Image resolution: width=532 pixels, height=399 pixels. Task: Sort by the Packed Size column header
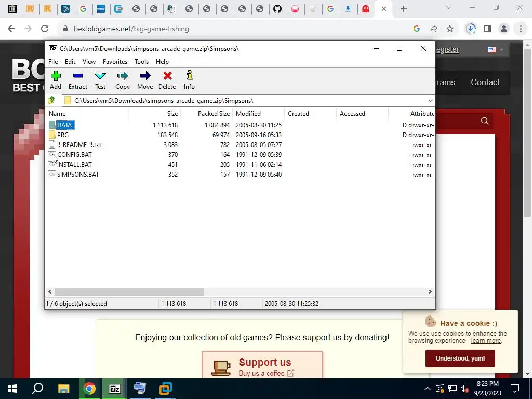click(x=206, y=114)
